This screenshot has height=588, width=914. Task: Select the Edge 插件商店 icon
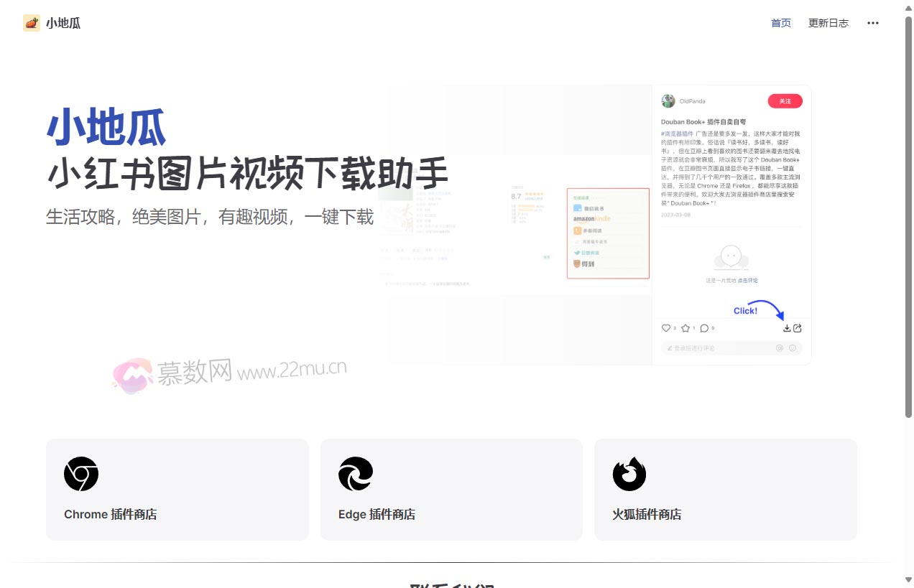tap(355, 474)
